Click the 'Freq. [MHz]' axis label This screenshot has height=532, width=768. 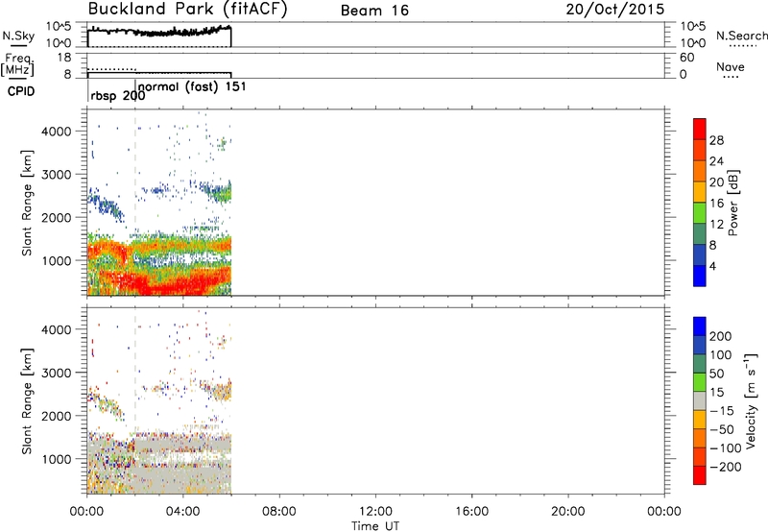pyautogui.click(x=17, y=64)
